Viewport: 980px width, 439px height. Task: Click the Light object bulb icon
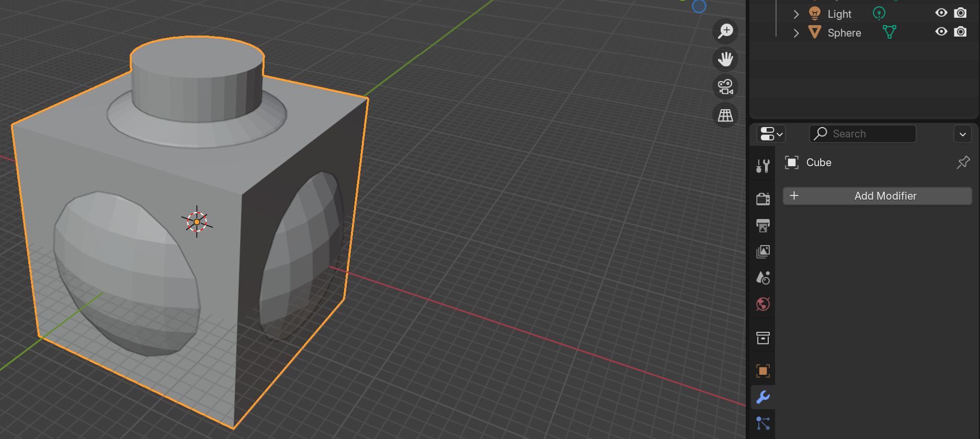(814, 13)
